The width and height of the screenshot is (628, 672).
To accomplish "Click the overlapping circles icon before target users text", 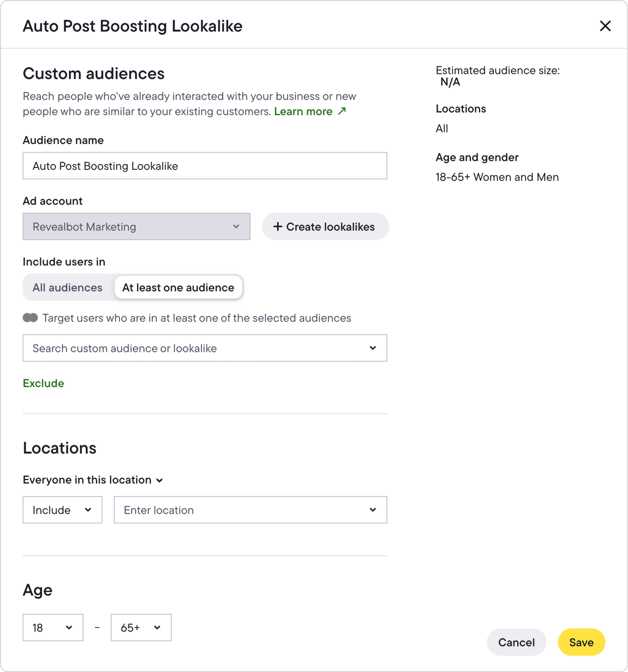I will (x=30, y=318).
